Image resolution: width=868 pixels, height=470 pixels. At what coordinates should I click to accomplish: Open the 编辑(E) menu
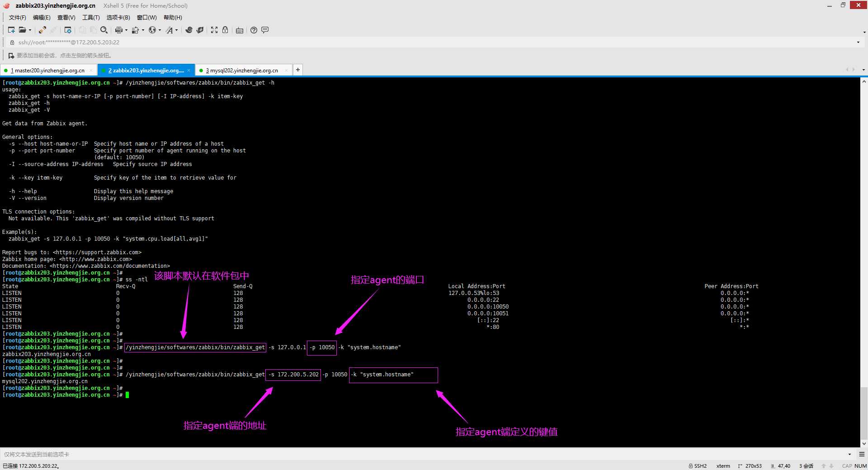tap(42, 18)
